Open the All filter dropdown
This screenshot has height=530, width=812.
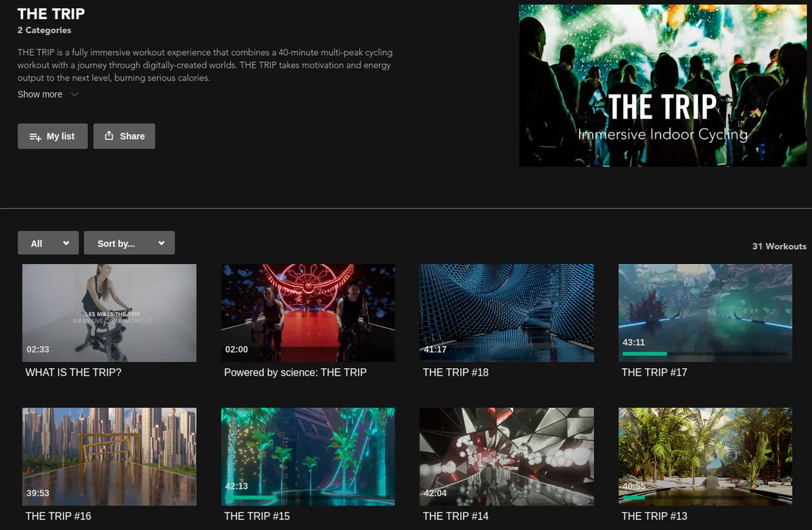pyautogui.click(x=48, y=244)
